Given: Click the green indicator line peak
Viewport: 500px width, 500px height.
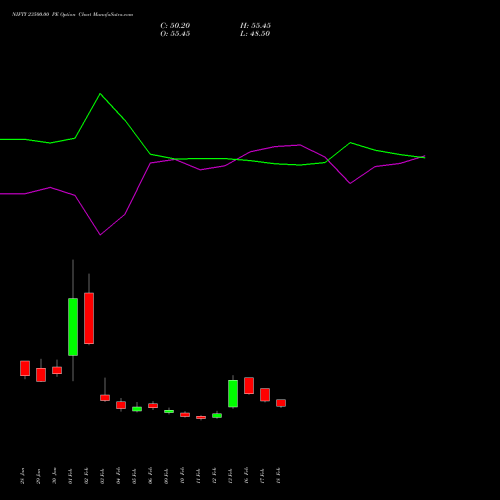Looking at the screenshot, I should pyautogui.click(x=100, y=94).
